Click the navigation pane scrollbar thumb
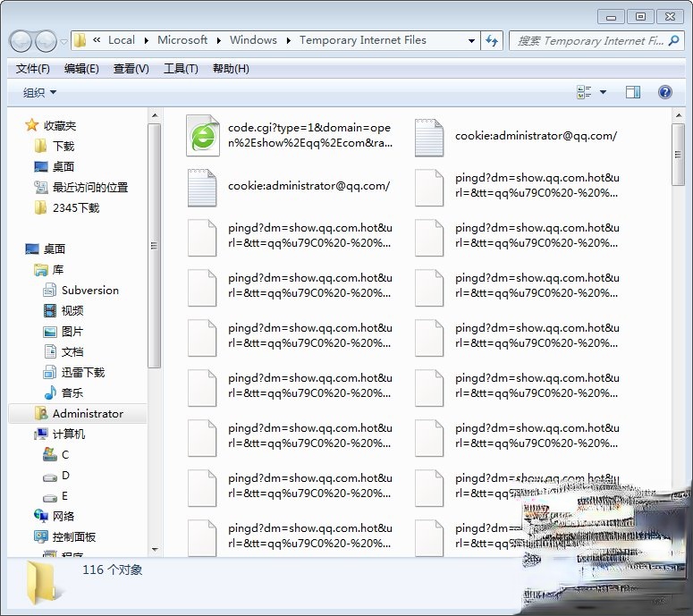Viewport: 693px width, 616px height. point(154,246)
